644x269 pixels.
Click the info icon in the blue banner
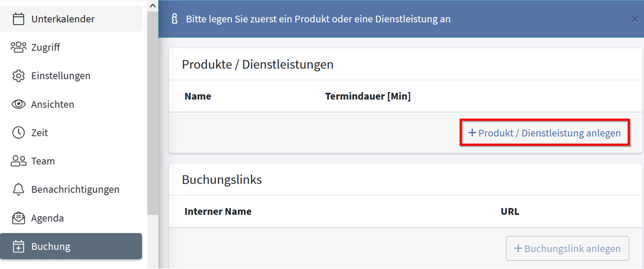[174, 19]
